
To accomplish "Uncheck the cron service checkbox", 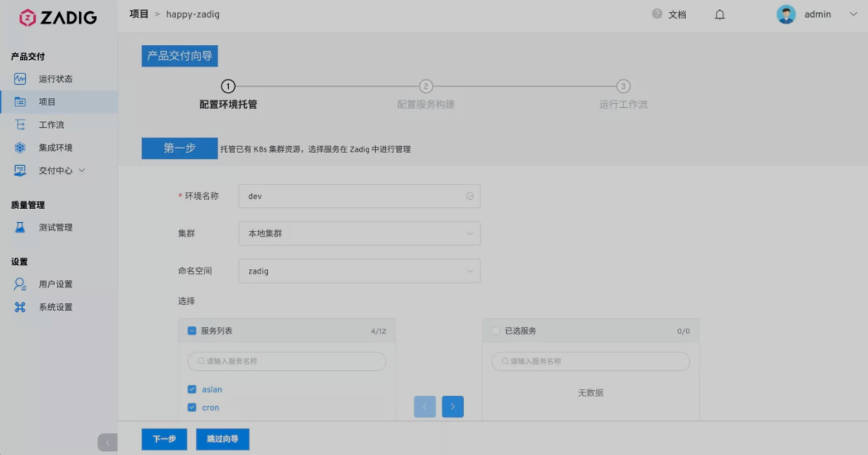I will [x=192, y=407].
